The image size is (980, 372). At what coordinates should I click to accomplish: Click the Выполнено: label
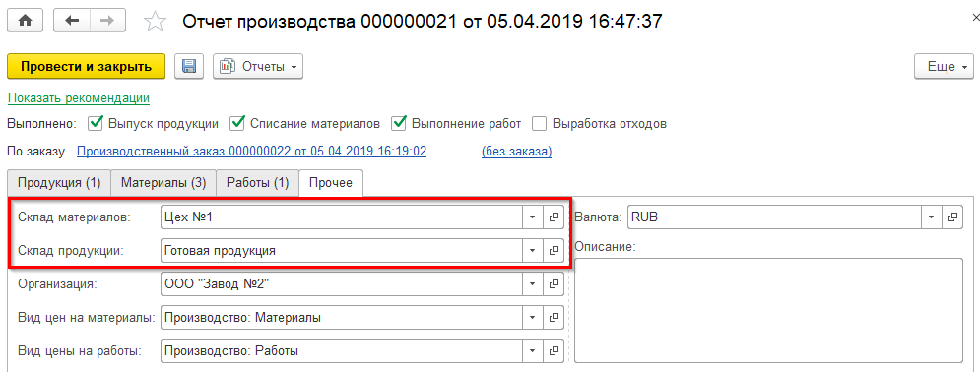pos(42,124)
